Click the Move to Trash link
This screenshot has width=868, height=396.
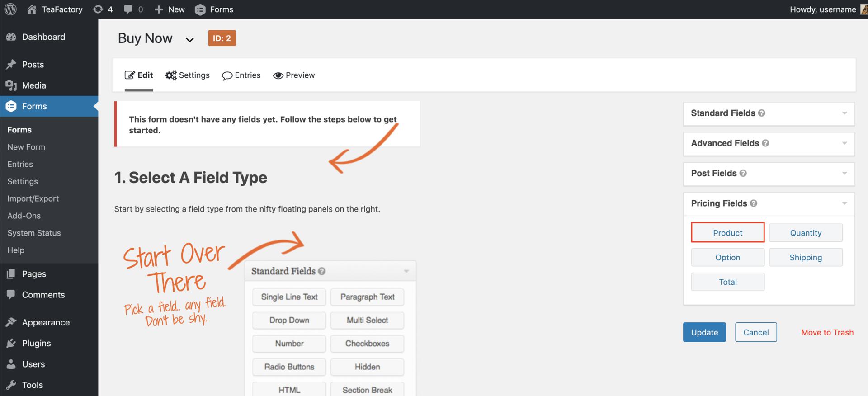pyautogui.click(x=827, y=332)
